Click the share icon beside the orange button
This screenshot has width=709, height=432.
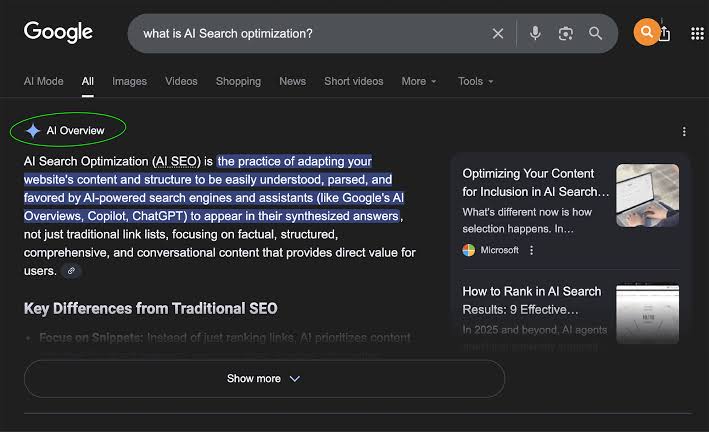[x=665, y=33]
